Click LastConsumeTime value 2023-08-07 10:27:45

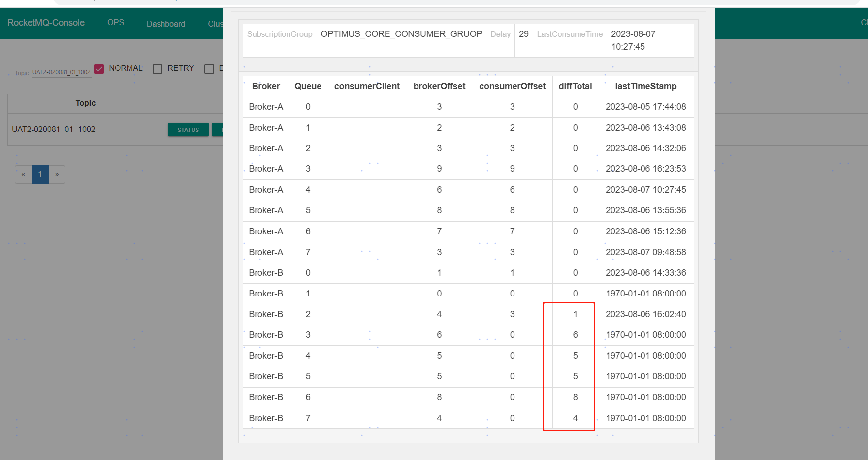(x=633, y=40)
